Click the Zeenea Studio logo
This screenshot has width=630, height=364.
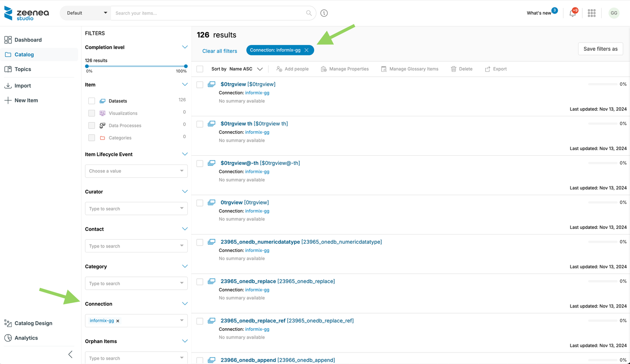pyautogui.click(x=26, y=13)
